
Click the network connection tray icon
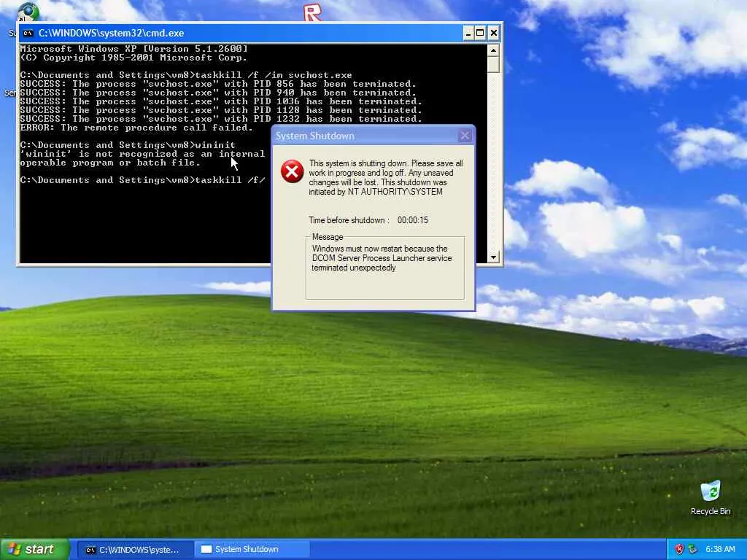[x=693, y=550]
